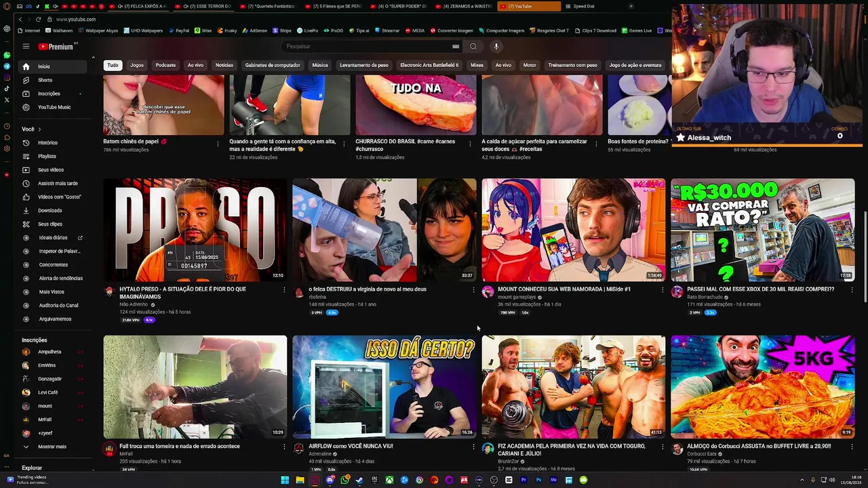Open the felca DESTRUIU video thumbnail
This screenshot has height=488, width=868.
[x=384, y=230]
